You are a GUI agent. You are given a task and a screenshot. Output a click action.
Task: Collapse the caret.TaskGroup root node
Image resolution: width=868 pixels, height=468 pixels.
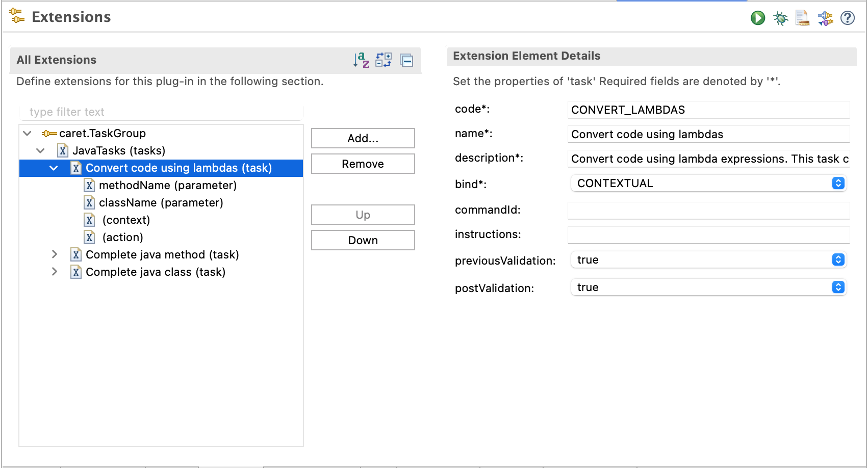point(27,133)
